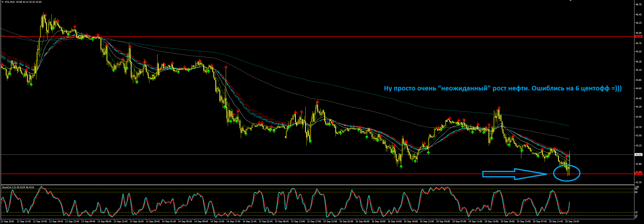Click the 20 Sep 07:45 time label

tap(540, 221)
